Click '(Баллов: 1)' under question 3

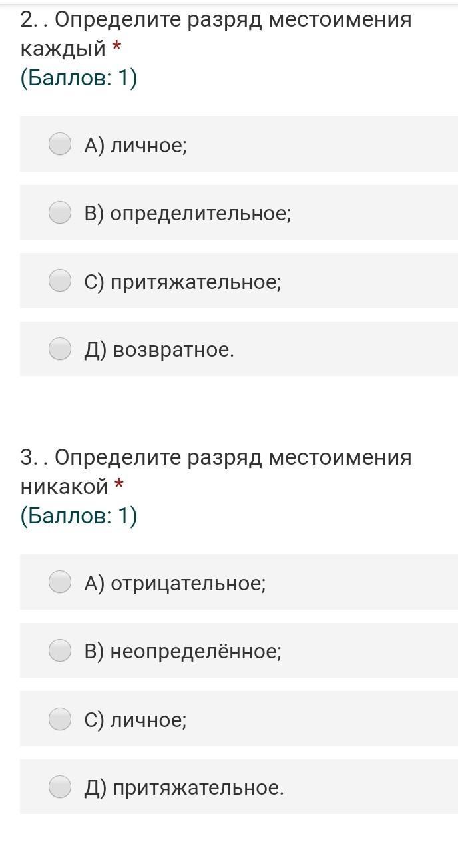tap(79, 516)
